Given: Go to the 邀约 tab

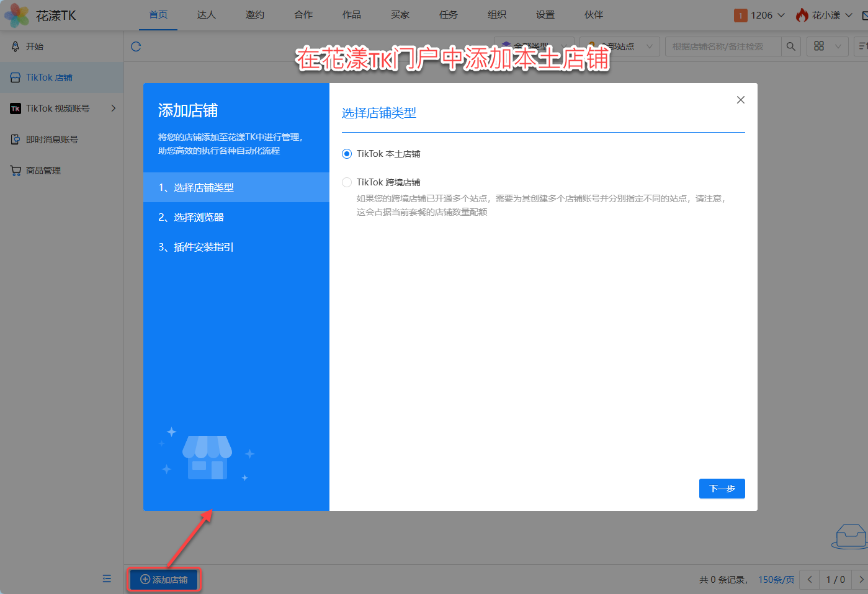Looking at the screenshot, I should pyautogui.click(x=255, y=15).
